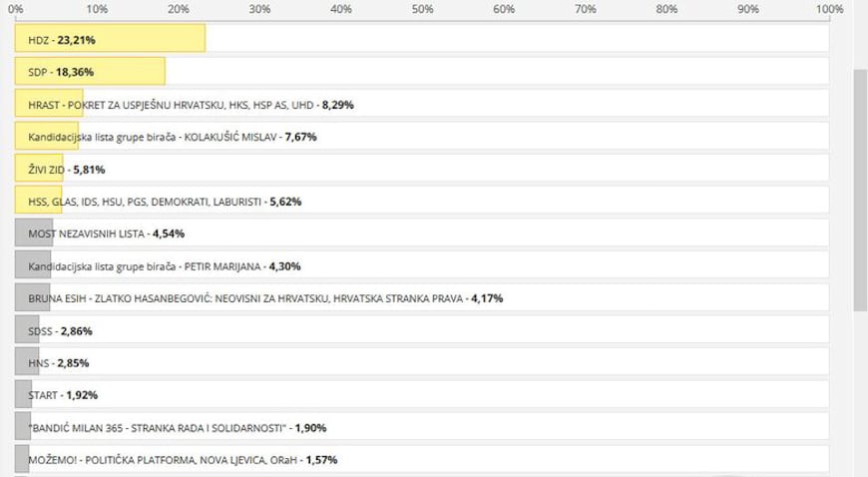Click the 100% axis label
The image size is (868, 477).
coord(829,9)
